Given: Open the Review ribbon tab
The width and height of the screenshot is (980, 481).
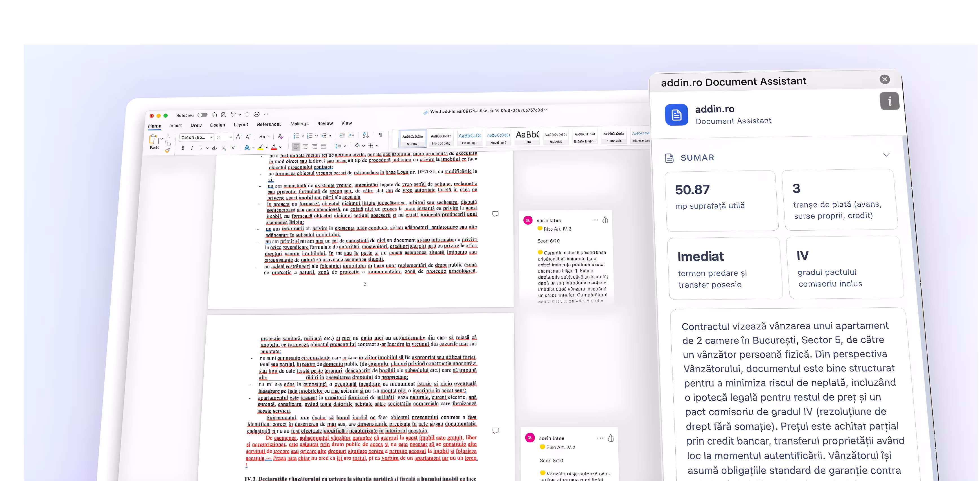Looking at the screenshot, I should [x=325, y=123].
